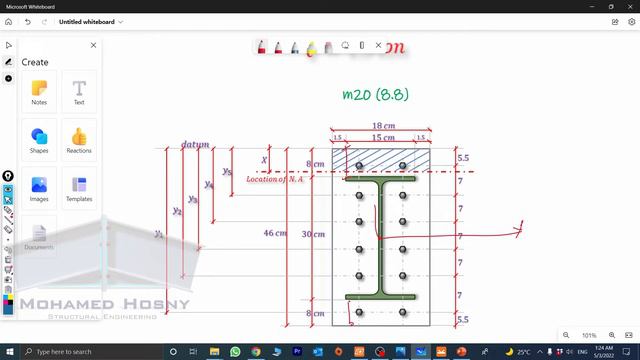Open Reactions in the Create panel

pos(79,140)
